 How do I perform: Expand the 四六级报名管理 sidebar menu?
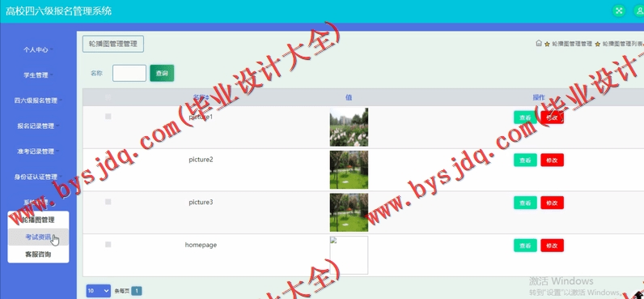[38, 100]
